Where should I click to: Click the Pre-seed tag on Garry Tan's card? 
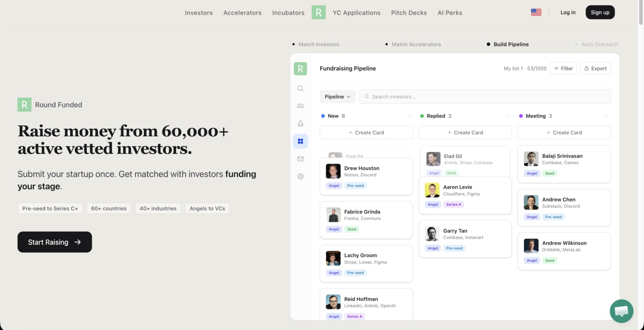click(x=454, y=248)
